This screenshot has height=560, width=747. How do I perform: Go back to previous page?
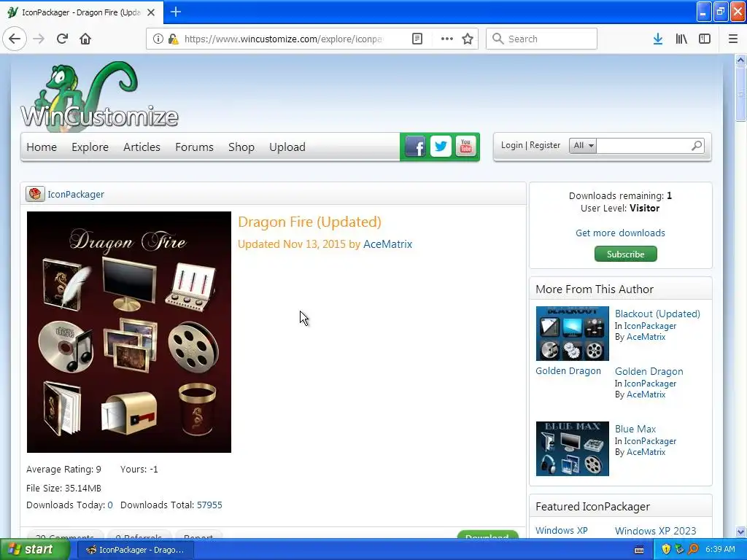point(15,39)
